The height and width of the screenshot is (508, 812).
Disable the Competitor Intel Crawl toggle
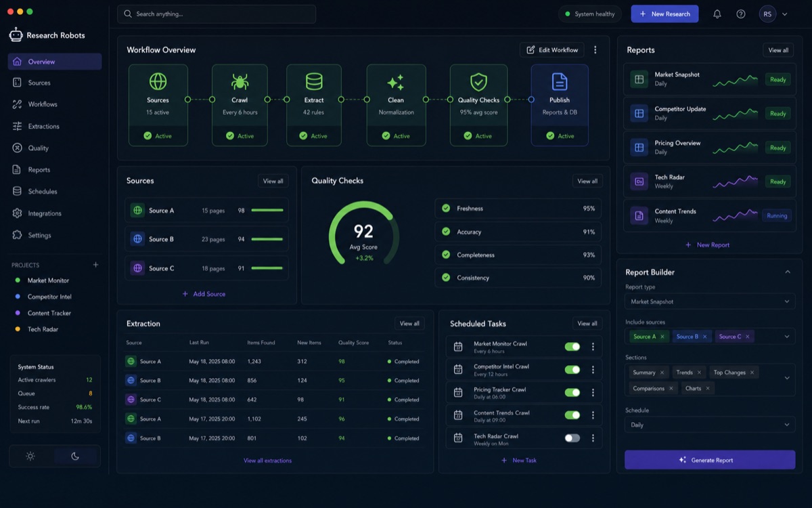(572, 370)
